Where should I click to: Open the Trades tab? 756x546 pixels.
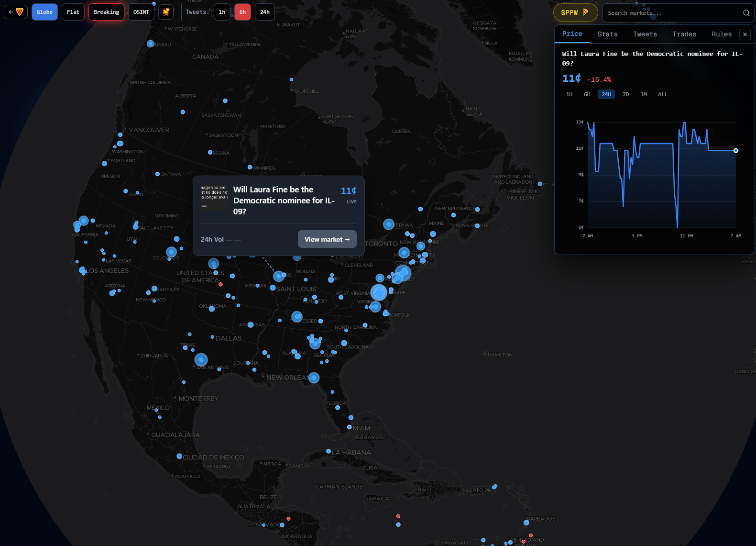click(684, 34)
